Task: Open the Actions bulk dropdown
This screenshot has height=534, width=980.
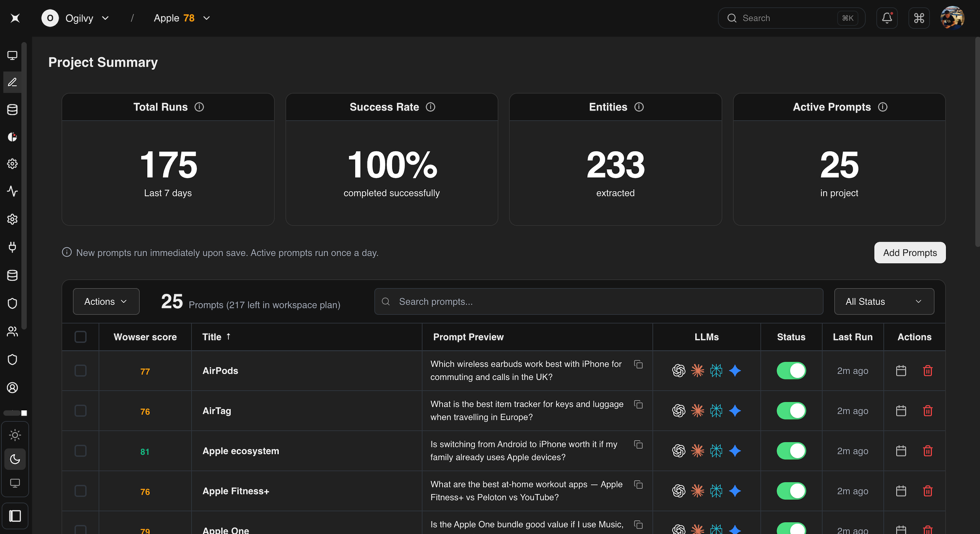Action: 106,302
